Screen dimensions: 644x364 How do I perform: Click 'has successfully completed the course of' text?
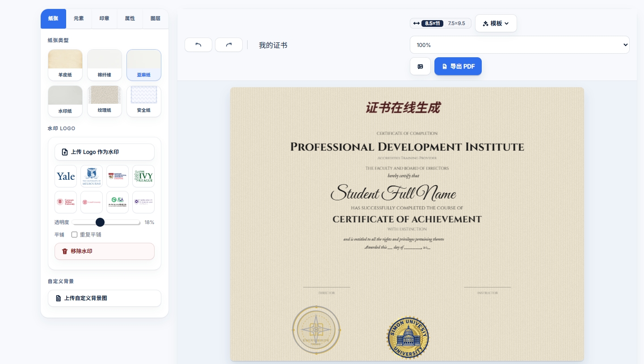coord(407,208)
